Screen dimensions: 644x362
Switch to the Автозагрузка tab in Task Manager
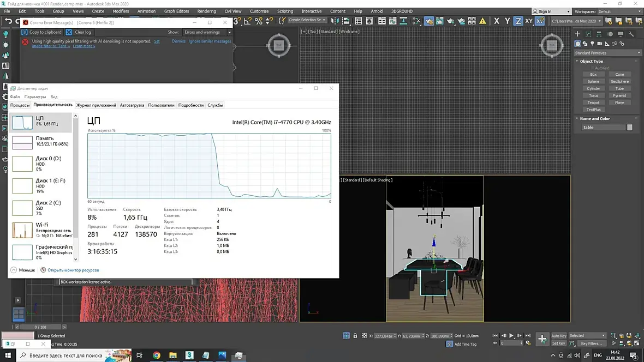(132, 105)
